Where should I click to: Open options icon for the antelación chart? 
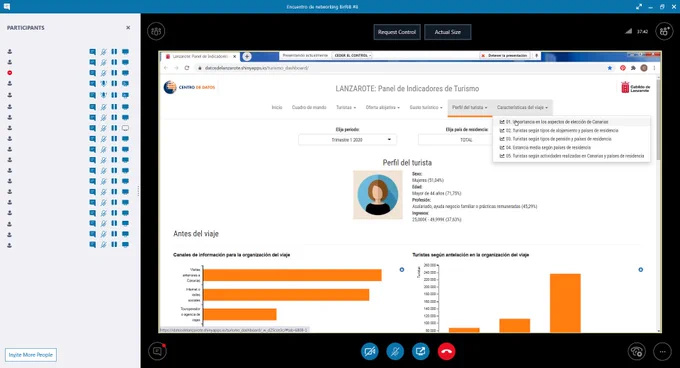coord(641,270)
